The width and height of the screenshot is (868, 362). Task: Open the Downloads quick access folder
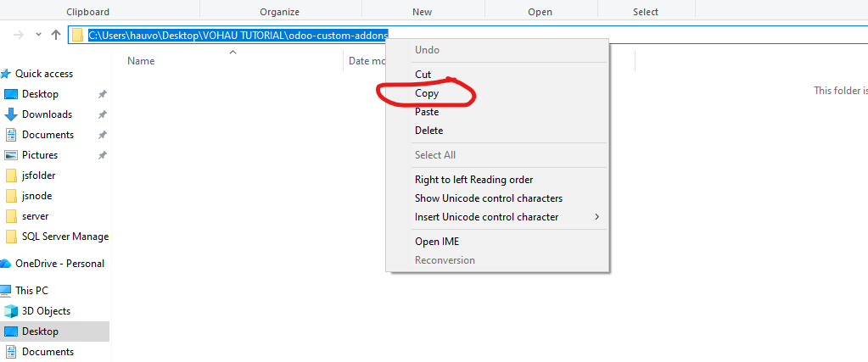[47, 114]
